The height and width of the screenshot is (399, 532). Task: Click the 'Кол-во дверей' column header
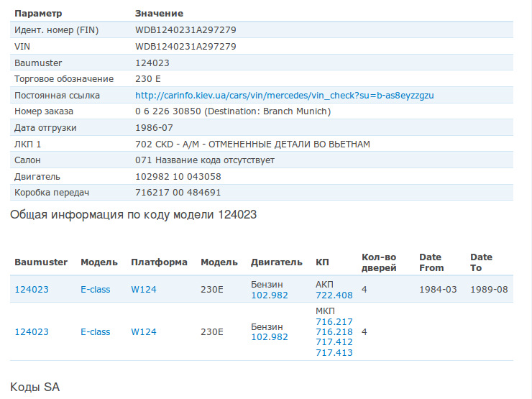(379, 262)
